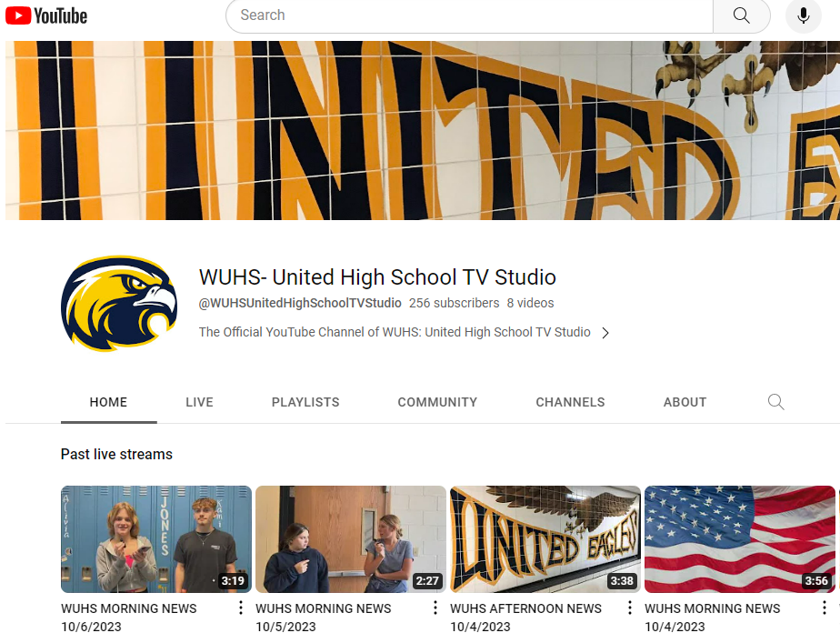Open three-dot menu for 10/4/2023 Morning News
840x633 pixels.
[x=824, y=608]
